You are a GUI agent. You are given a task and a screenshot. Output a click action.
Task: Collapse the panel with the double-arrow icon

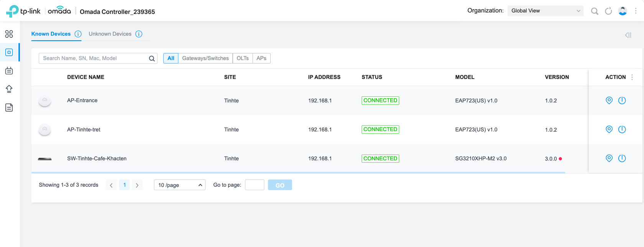point(628,35)
